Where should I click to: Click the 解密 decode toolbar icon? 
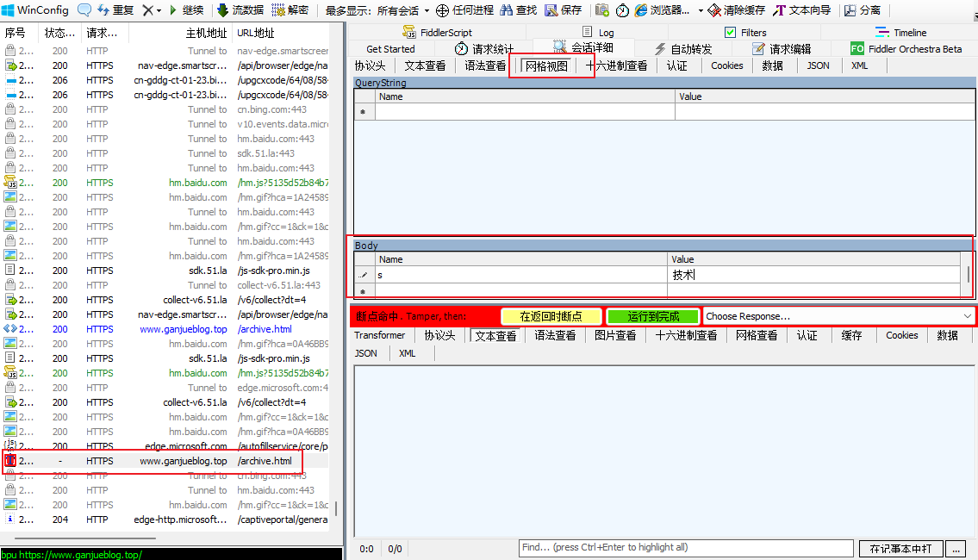click(x=278, y=10)
